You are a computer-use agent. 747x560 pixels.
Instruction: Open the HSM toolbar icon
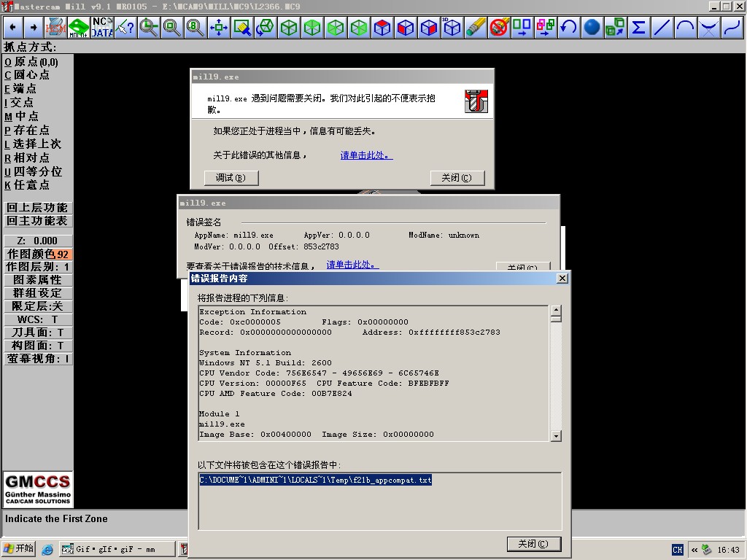(55, 28)
